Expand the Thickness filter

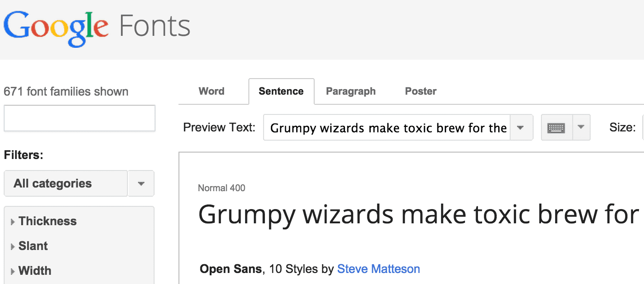click(44, 221)
